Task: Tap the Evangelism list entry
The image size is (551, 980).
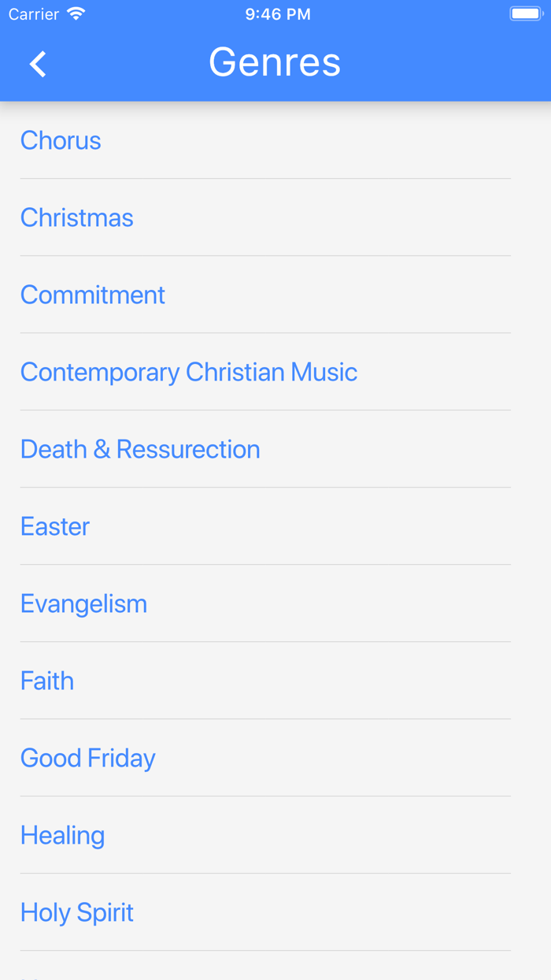Action: point(83,604)
